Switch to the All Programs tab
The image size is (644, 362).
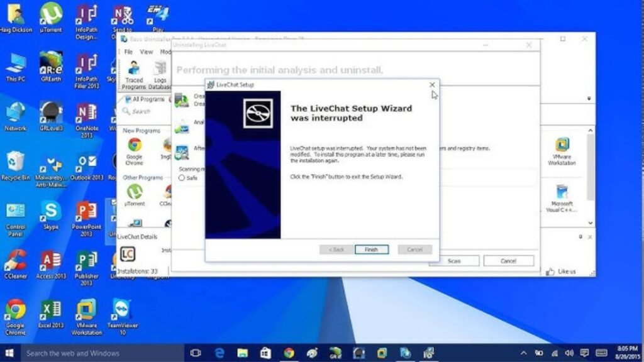pyautogui.click(x=145, y=99)
